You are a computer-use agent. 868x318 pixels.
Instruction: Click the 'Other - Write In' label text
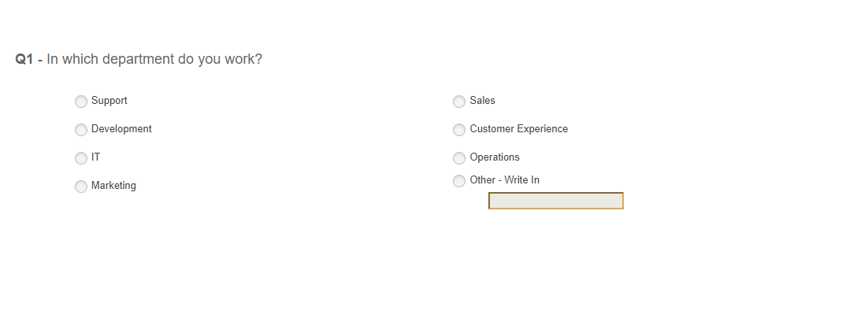coord(504,179)
